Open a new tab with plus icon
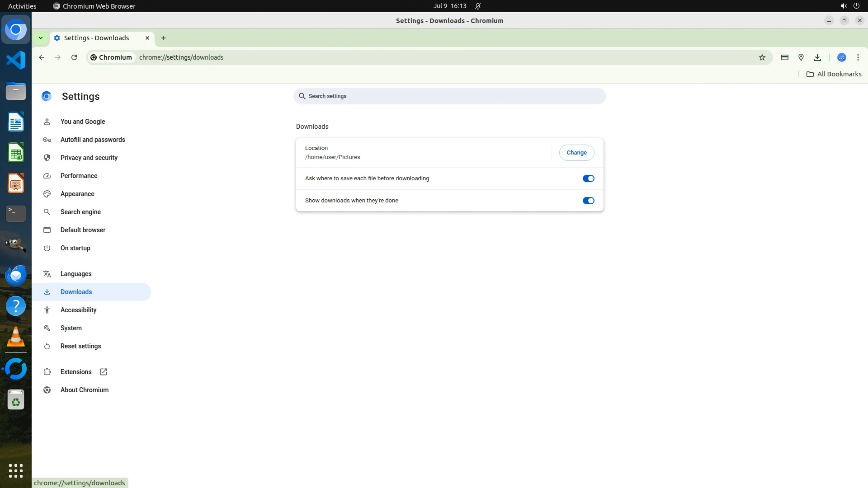This screenshot has width=868, height=488. pyautogui.click(x=164, y=38)
